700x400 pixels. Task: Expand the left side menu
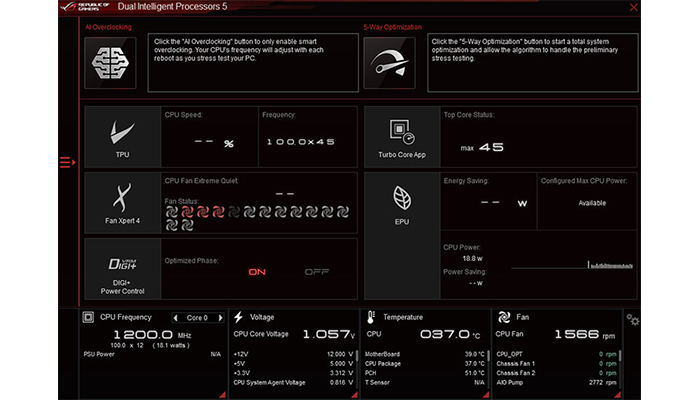[x=67, y=162]
